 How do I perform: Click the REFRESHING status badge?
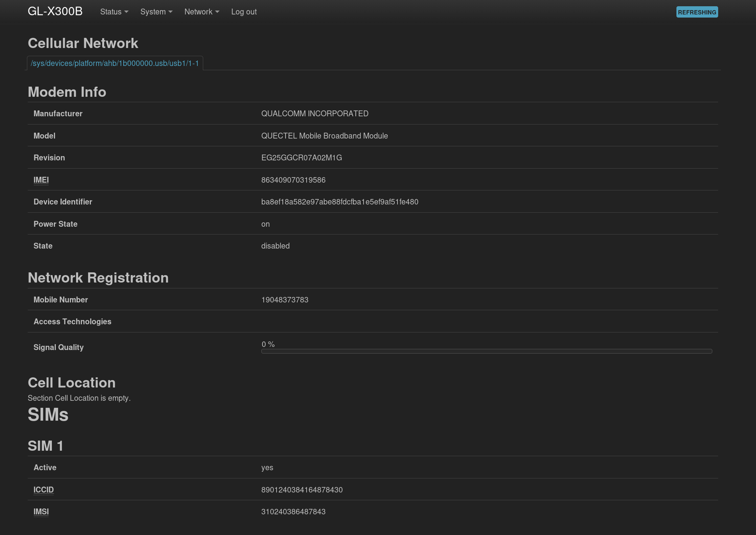697,12
